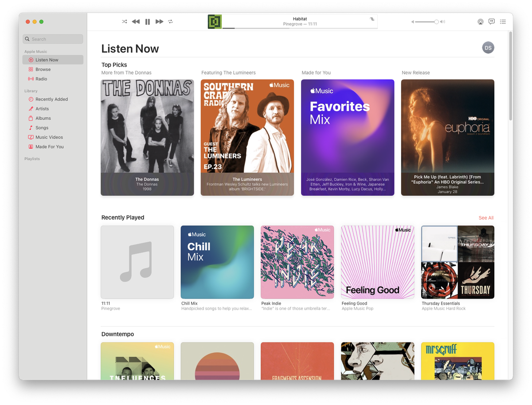Open the 11:11 Pinegrove album placeholder
The image size is (532, 405).
(x=137, y=262)
